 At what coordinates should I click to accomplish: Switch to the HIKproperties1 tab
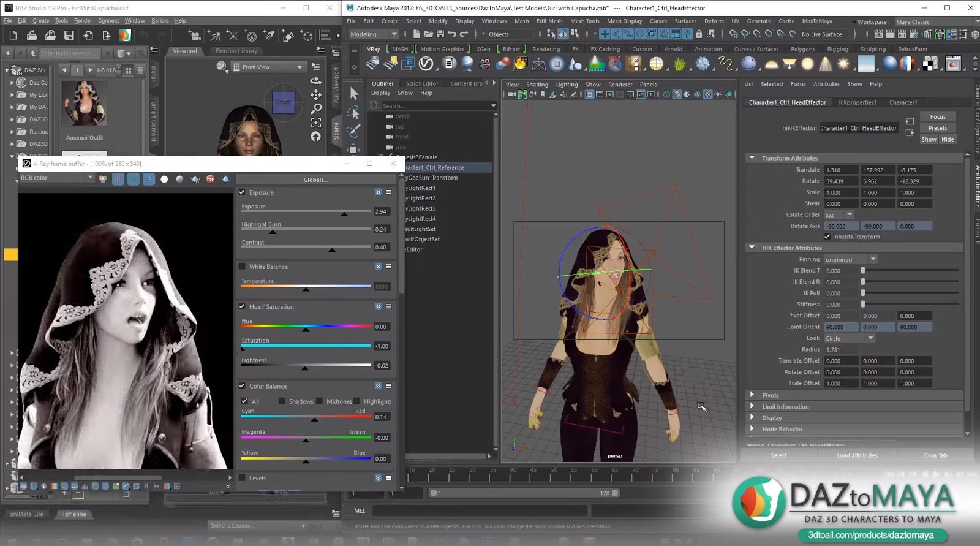tap(857, 102)
